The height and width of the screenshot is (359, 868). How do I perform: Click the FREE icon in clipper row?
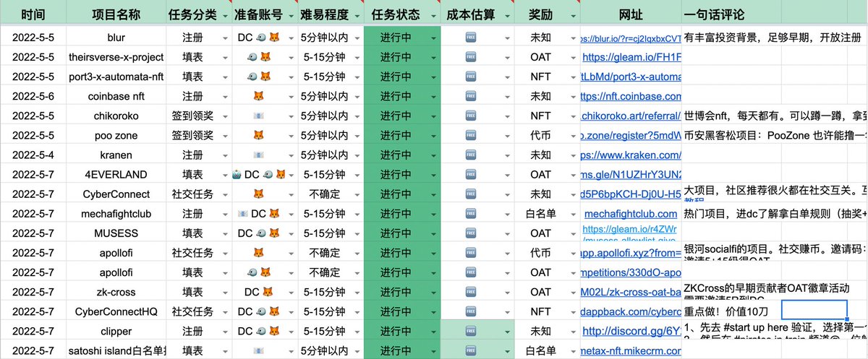pyautogui.click(x=471, y=331)
